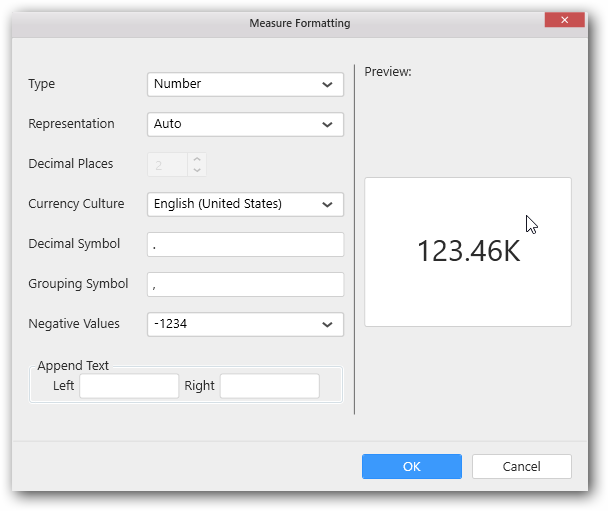Click the Currency Culture label
The height and width of the screenshot is (511, 608).
(x=76, y=204)
